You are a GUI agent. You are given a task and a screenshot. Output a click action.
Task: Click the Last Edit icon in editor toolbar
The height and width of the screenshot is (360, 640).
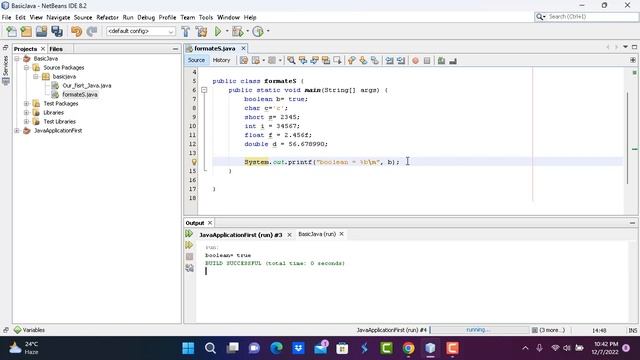[x=244, y=60]
